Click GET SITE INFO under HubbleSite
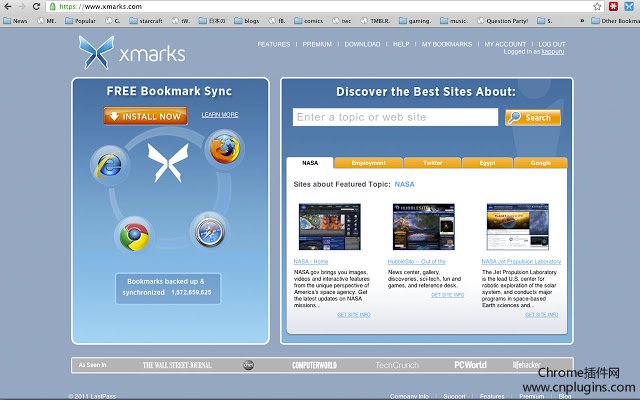This screenshot has height=400, width=640. click(x=448, y=295)
